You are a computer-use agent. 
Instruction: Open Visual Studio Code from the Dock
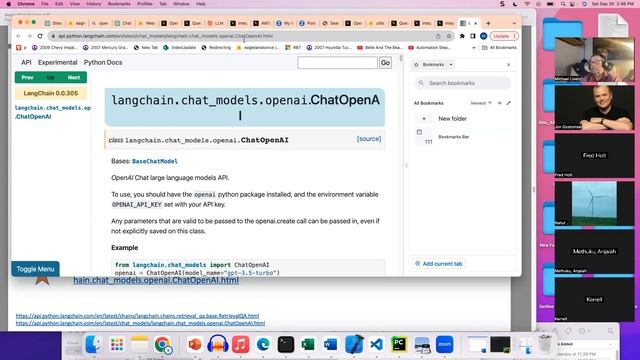tap(376, 344)
